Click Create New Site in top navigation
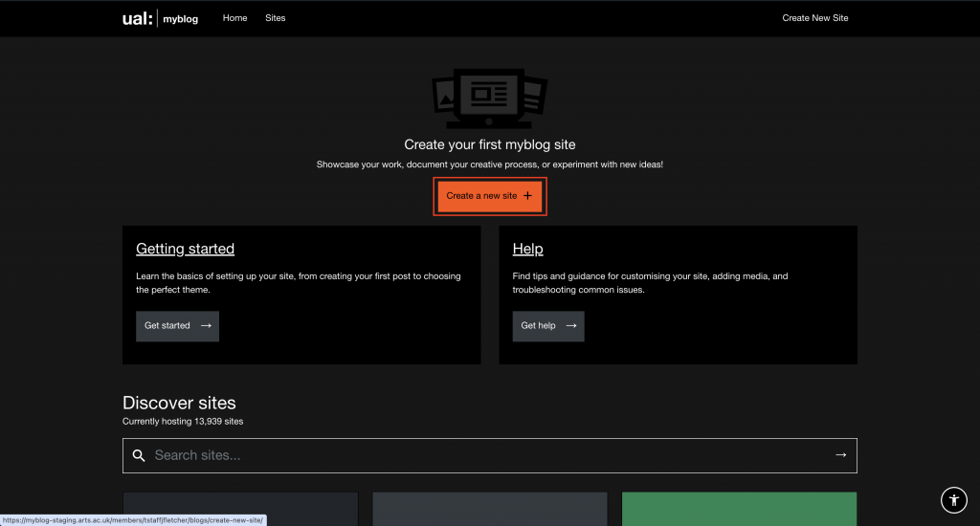The width and height of the screenshot is (980, 526). [x=815, y=18]
